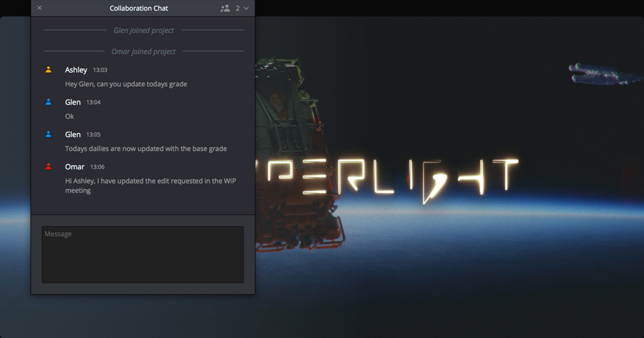
Task: Expand the participants list chevron
Action: point(246,8)
